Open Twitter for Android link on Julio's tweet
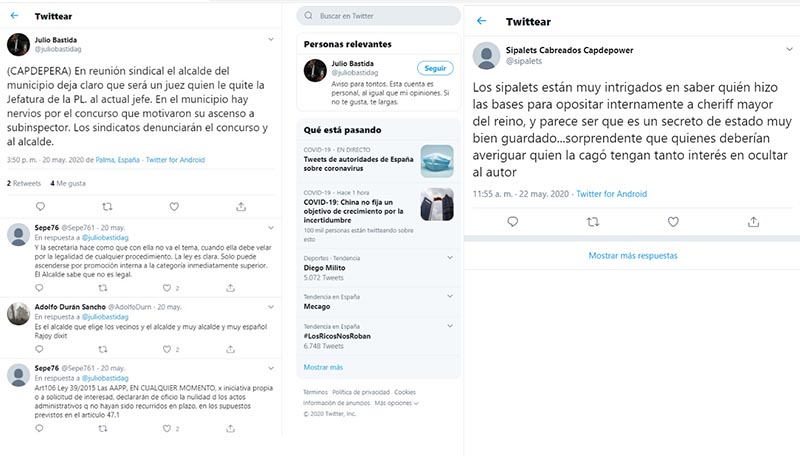The width and height of the screenshot is (800, 456). point(175,160)
